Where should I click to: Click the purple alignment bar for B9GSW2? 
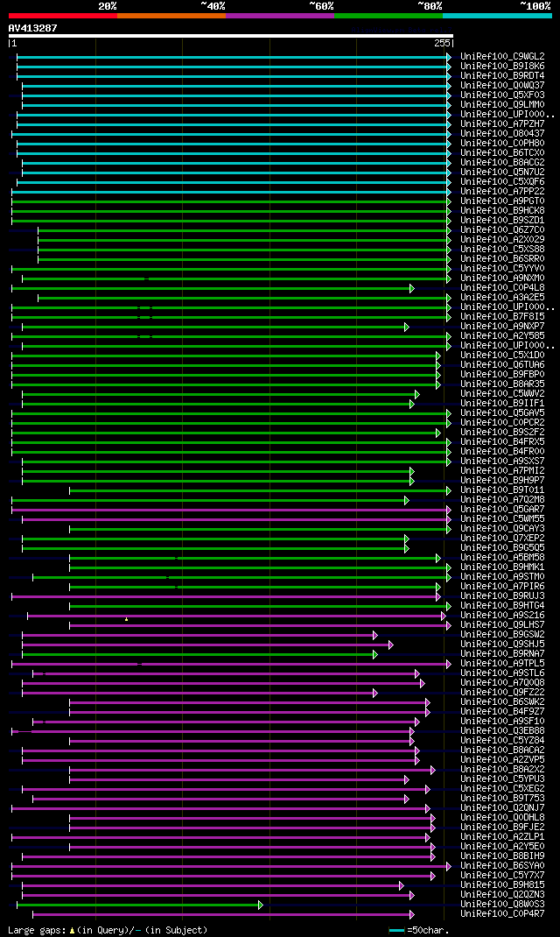click(x=200, y=635)
